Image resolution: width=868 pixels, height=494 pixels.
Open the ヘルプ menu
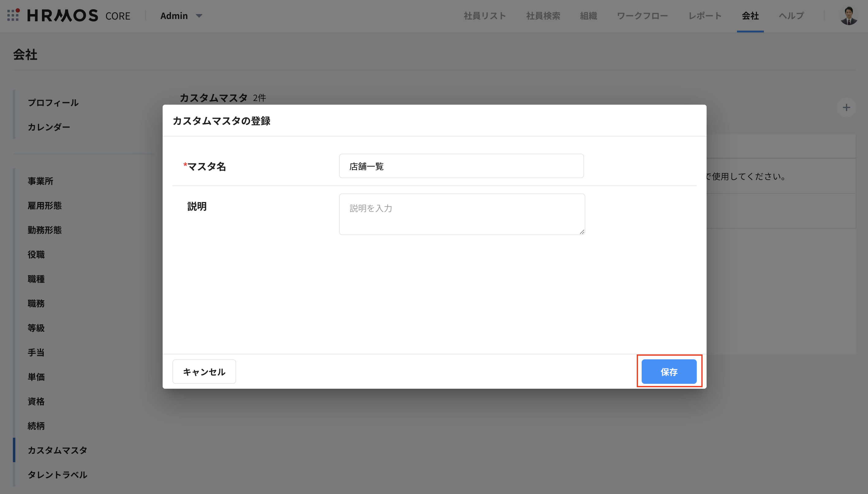[791, 16]
